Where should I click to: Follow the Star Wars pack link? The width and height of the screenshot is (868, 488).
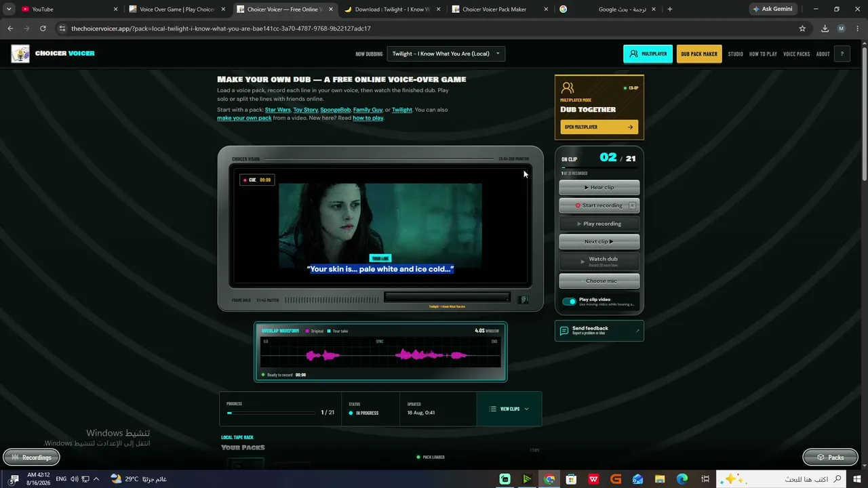tap(277, 110)
